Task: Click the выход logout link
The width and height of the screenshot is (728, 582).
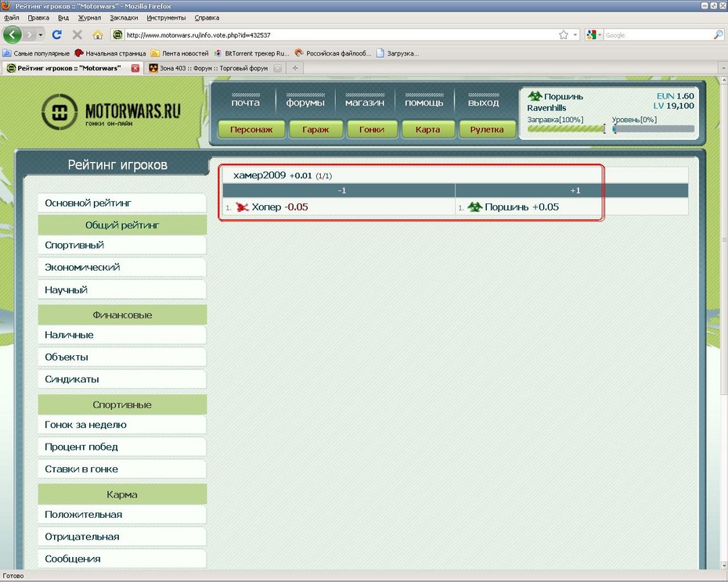Action: pos(483,102)
